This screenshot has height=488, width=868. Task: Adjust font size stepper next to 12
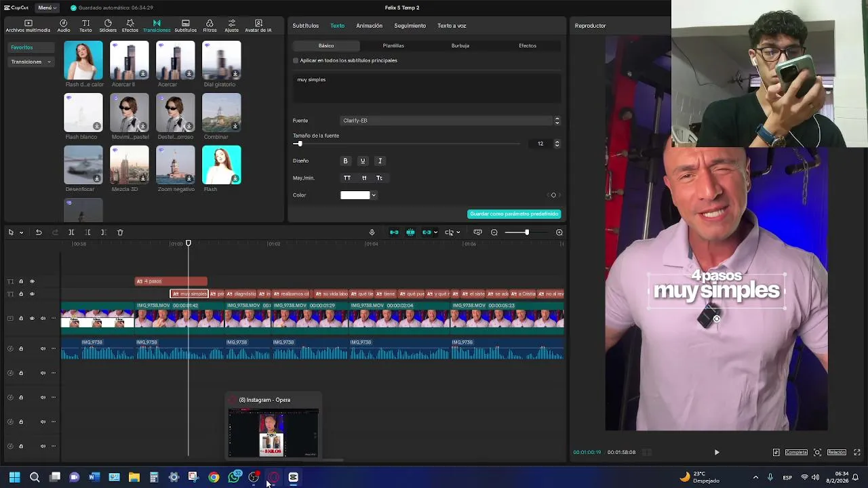tap(557, 144)
